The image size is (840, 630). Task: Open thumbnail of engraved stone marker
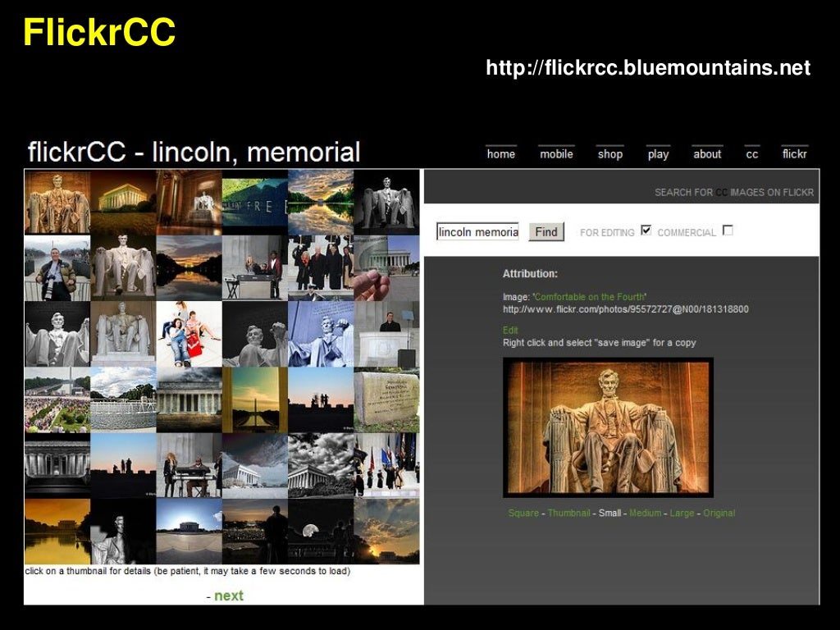387,399
